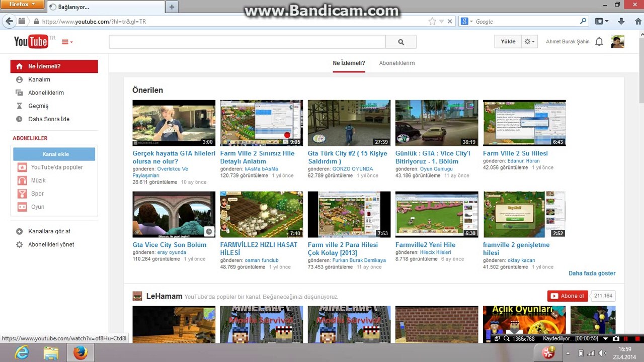Click the "Farmville2 Yeni Hile" title link
The height and width of the screenshot is (362, 644).
(x=425, y=245)
